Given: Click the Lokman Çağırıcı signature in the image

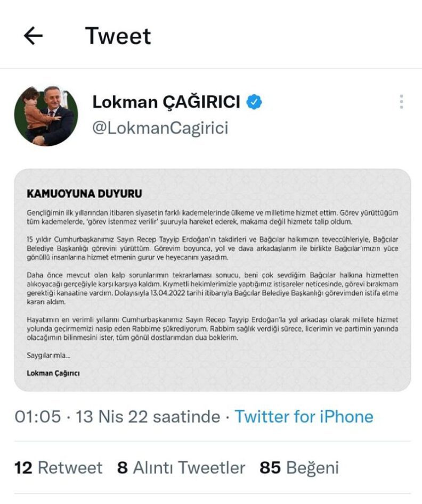Looking at the screenshot, I should 53,373.
